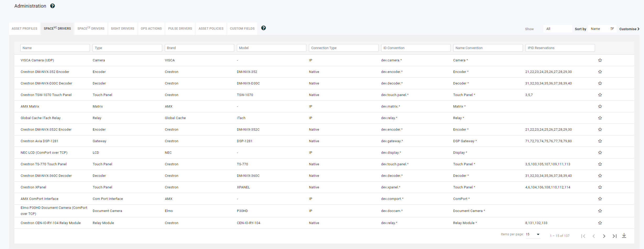
Task: Click the Com Port Interface type cell
Action: (108, 199)
